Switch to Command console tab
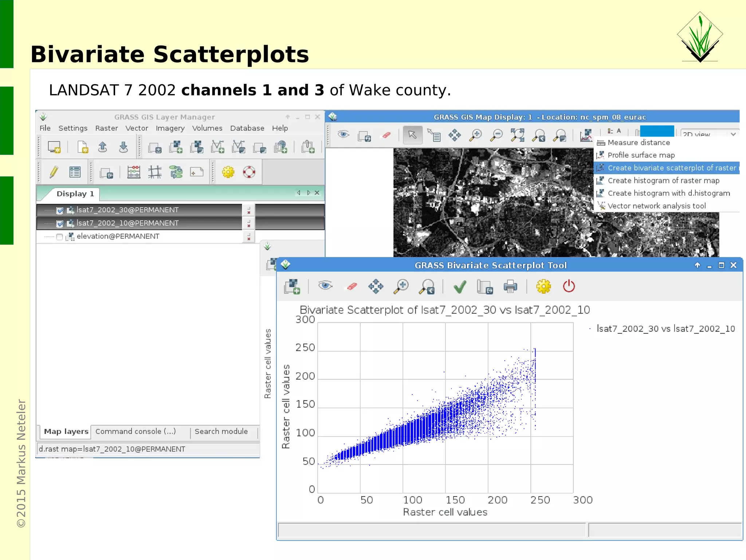 tap(136, 432)
